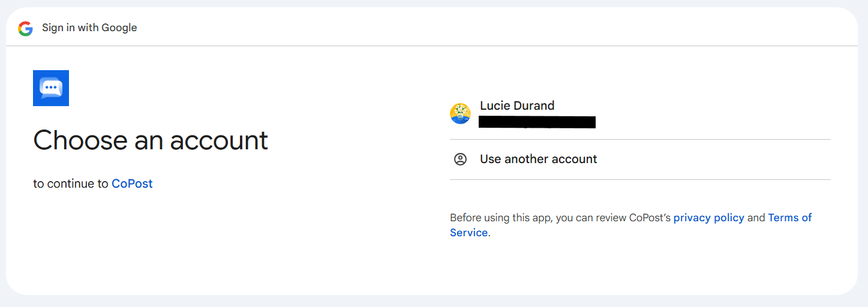Click the Google G logo
The width and height of the screenshot is (868, 307).
(25, 28)
